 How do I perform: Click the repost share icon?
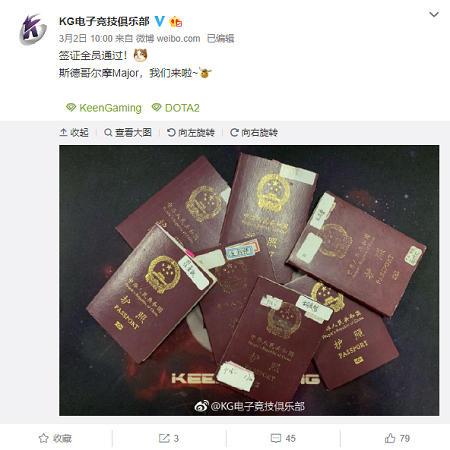pos(164,438)
